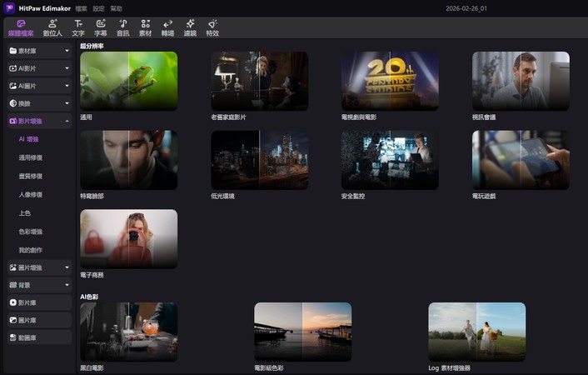This screenshot has height=375, width=588.
Task: Choose the 視訊會議 thumbnail
Action: pos(521,81)
